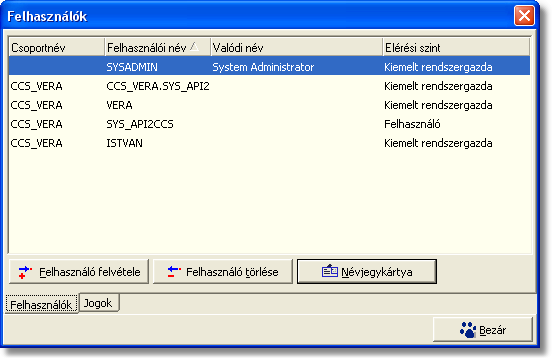Click Kiemelt rendszergazda in the ISTVAN row
The width and height of the screenshot is (552, 360).
(x=438, y=143)
